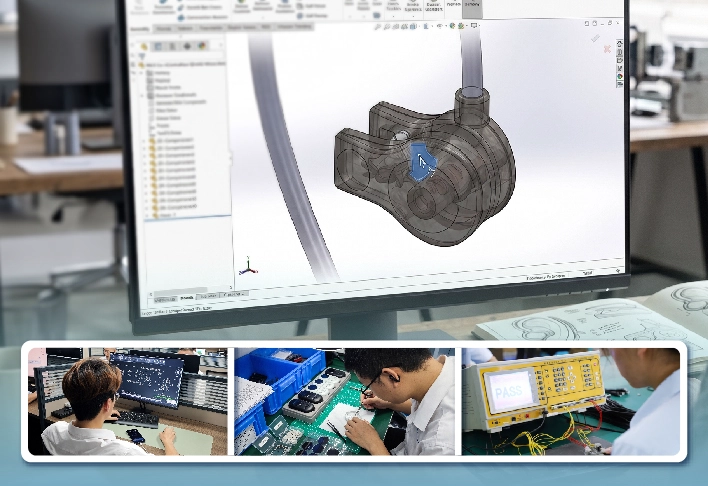Click the Hide/Show Items eye icon
Image resolution: width=708 pixels, height=486 pixels.
[x=439, y=26]
